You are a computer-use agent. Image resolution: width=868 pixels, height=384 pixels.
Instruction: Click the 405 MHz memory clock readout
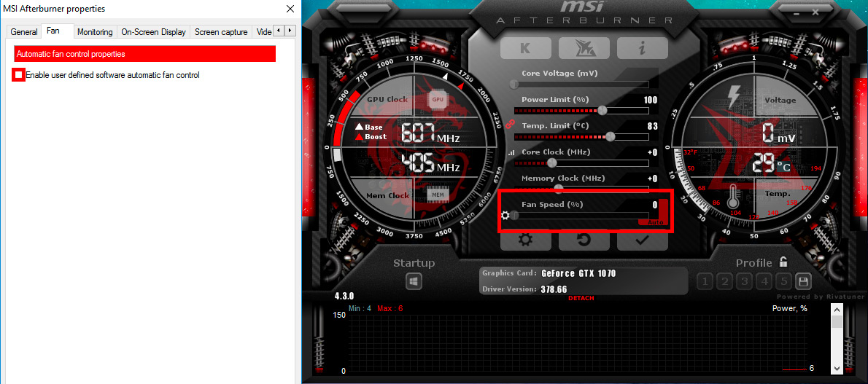430,163
